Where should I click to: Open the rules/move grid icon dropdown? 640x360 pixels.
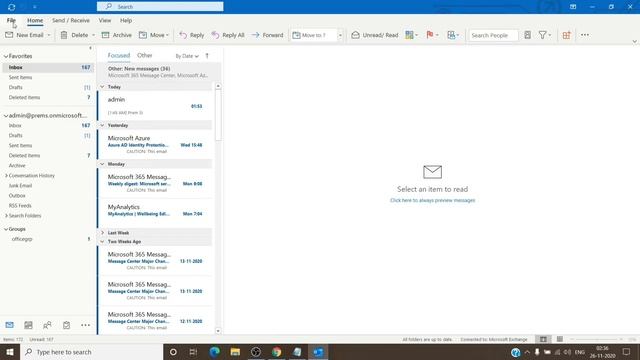click(453, 35)
